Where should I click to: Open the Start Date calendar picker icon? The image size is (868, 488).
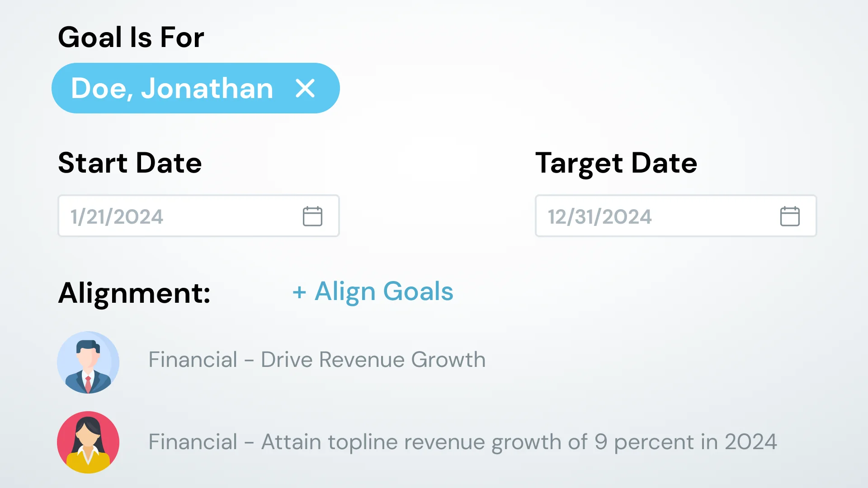(312, 216)
